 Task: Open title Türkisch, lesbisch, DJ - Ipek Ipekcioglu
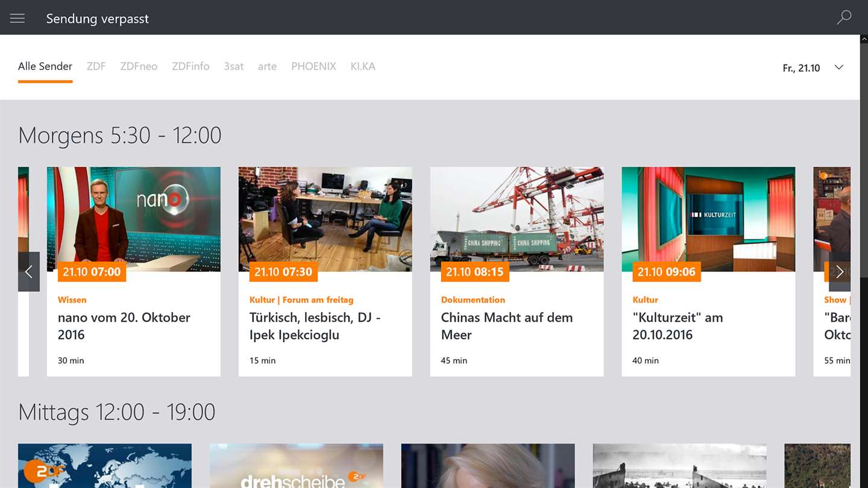point(315,326)
